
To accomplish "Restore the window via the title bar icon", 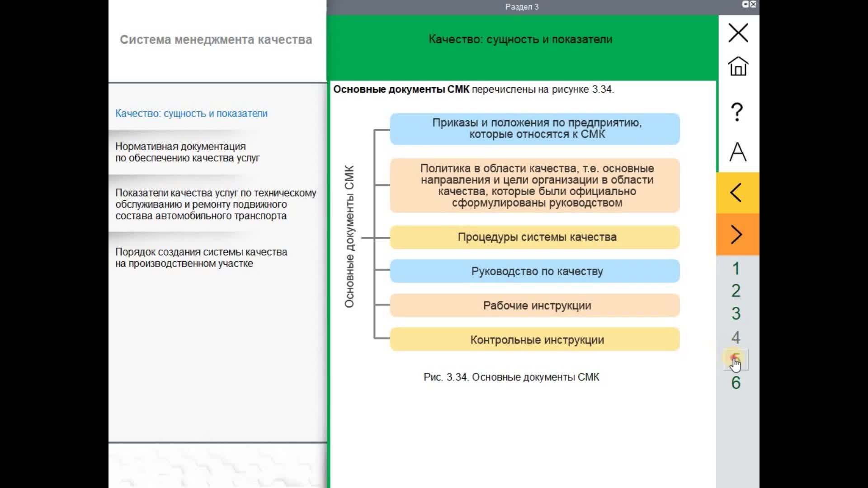I will (x=745, y=4).
